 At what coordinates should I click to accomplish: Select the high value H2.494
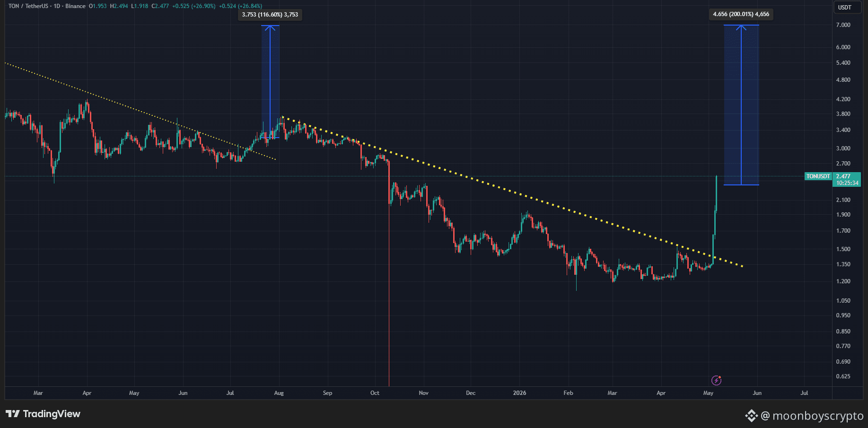coord(119,6)
